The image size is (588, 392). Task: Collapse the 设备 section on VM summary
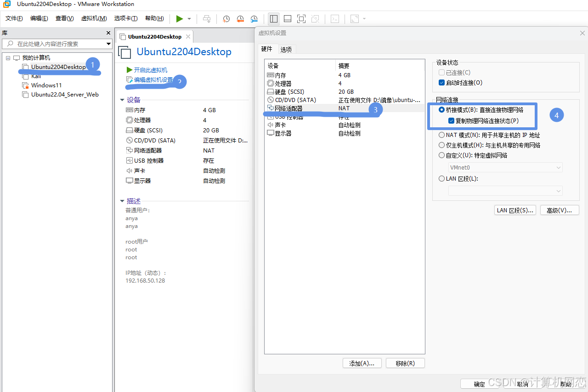click(122, 100)
